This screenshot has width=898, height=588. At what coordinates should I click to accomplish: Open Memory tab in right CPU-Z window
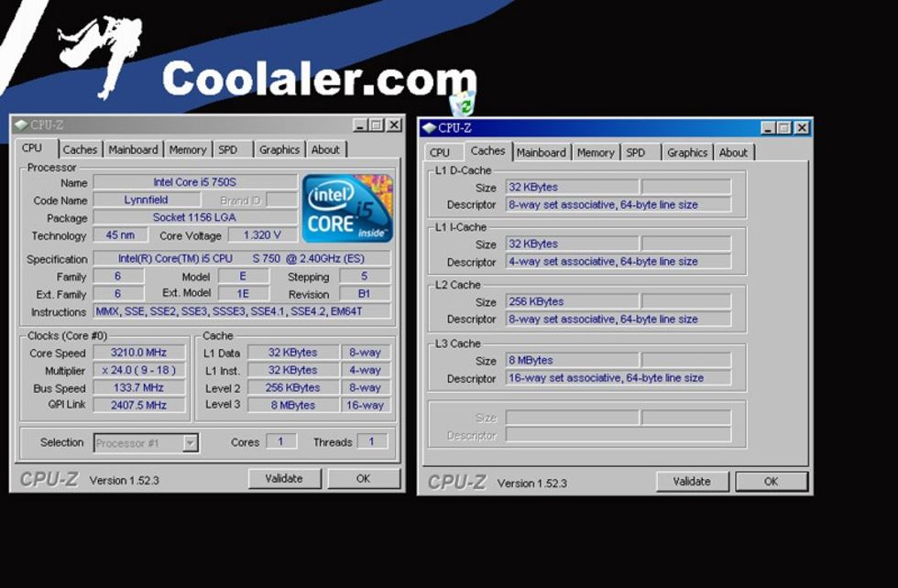click(596, 152)
